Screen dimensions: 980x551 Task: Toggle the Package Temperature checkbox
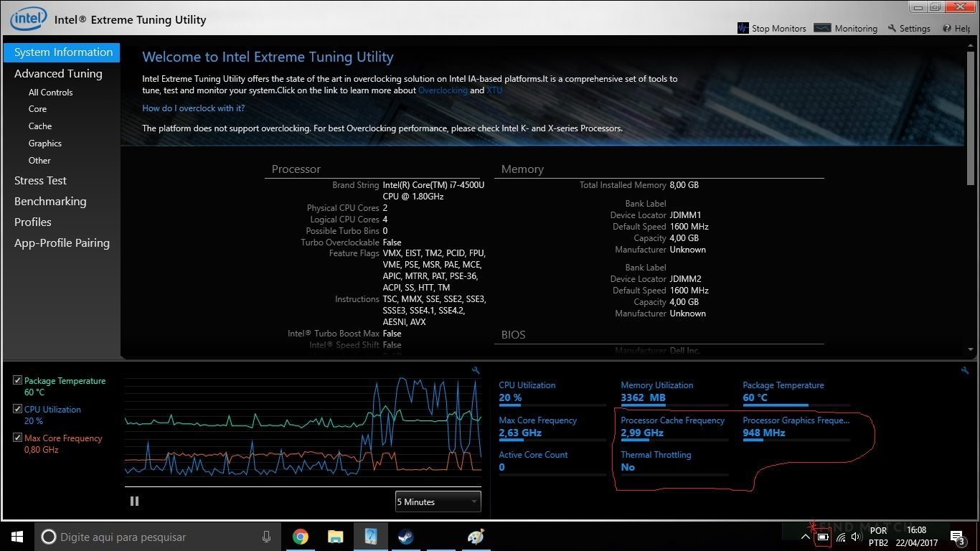pos(18,381)
